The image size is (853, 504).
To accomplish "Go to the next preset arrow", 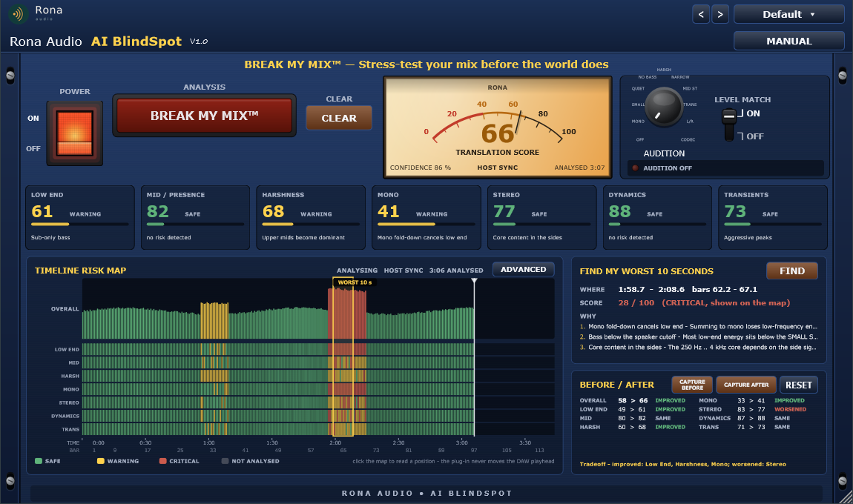I will pos(720,15).
